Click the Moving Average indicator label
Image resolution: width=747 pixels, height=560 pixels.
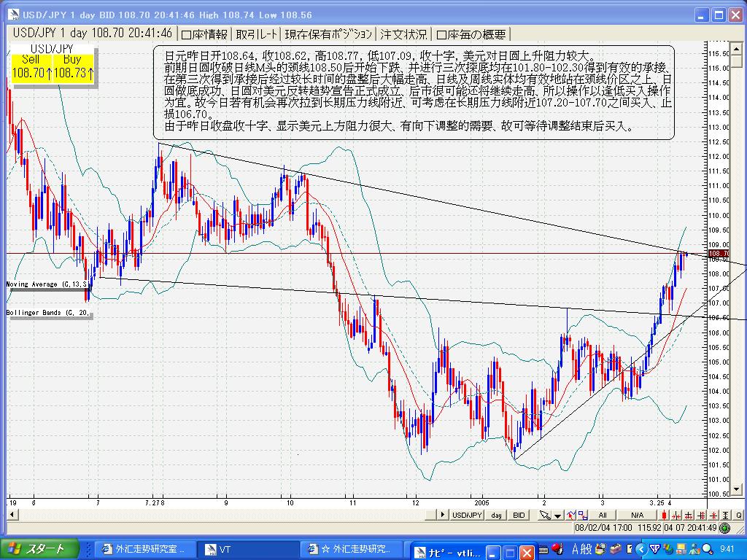(x=47, y=284)
